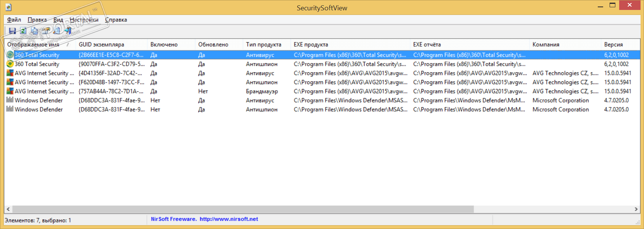Open the Справка menu
This screenshot has height=229, width=644.
116,20
